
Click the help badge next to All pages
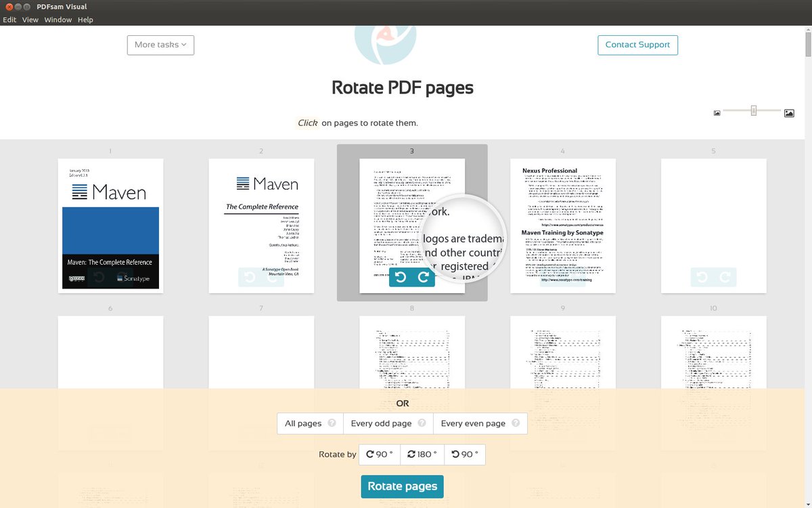[x=332, y=423]
